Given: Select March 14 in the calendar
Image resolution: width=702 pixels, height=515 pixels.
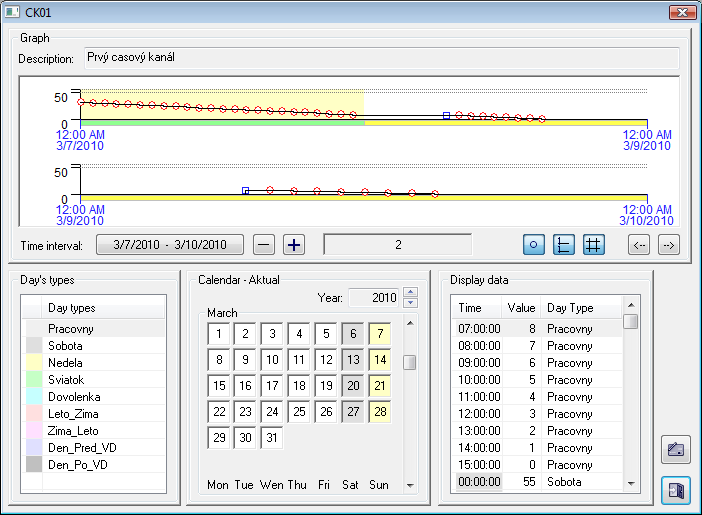Looking at the screenshot, I should (x=379, y=360).
